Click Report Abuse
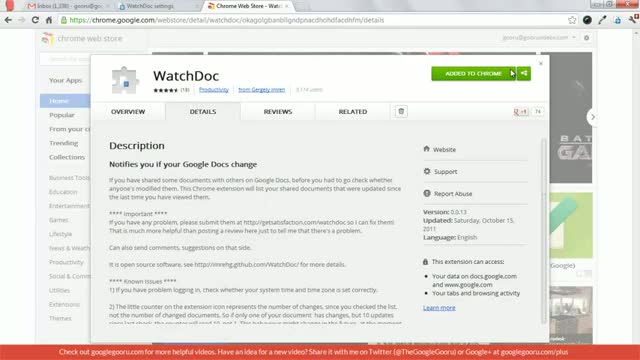 [x=448, y=193]
